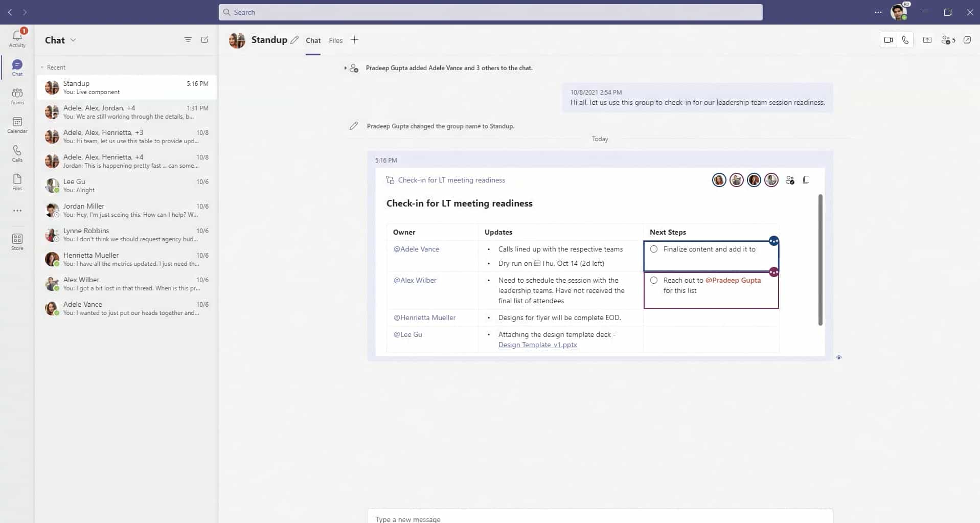
Task: View the 5 participants
Action: point(948,40)
